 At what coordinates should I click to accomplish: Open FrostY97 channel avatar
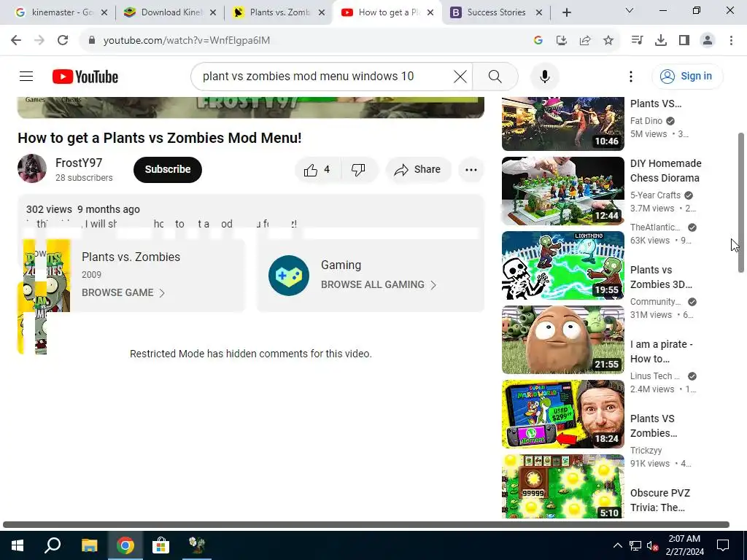click(x=32, y=168)
